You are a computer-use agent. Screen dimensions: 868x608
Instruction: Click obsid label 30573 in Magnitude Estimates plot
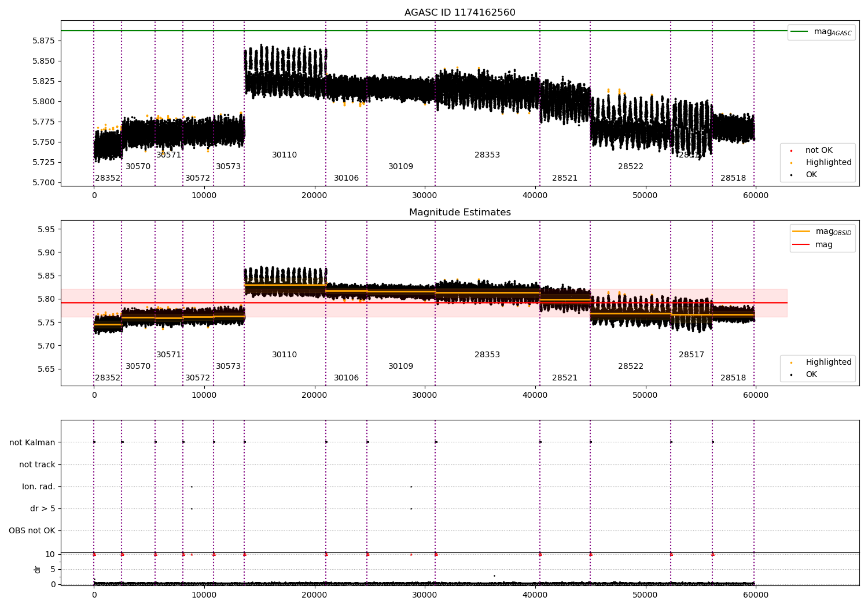(x=228, y=367)
